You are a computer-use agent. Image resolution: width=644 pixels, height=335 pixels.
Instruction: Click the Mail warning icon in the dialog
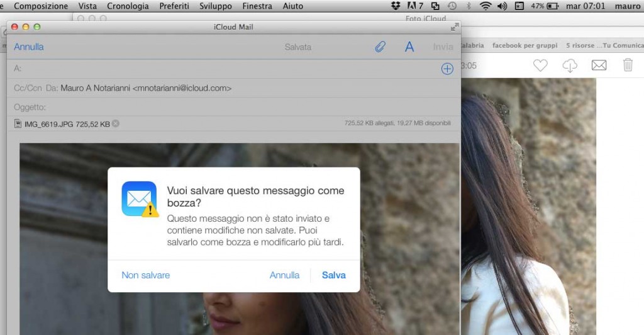(140, 199)
